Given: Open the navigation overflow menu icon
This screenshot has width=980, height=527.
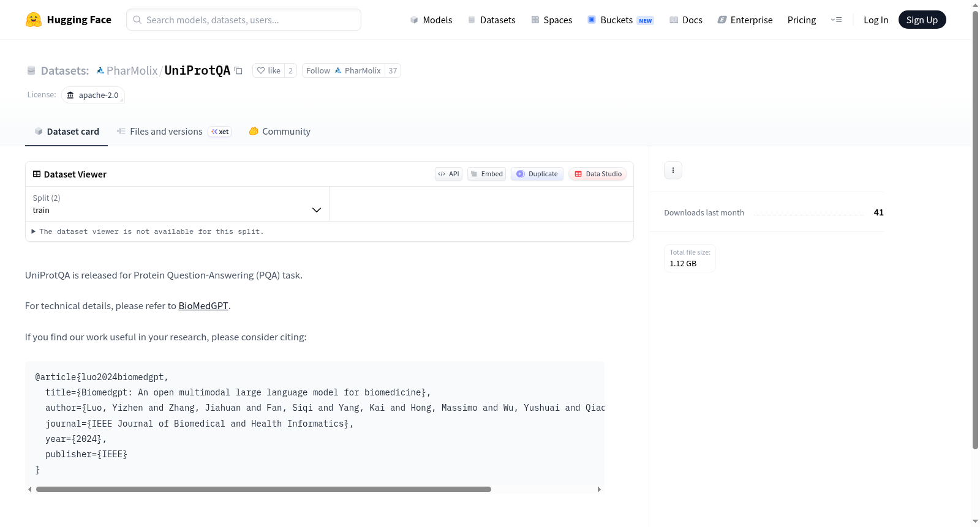Looking at the screenshot, I should tap(836, 20).
